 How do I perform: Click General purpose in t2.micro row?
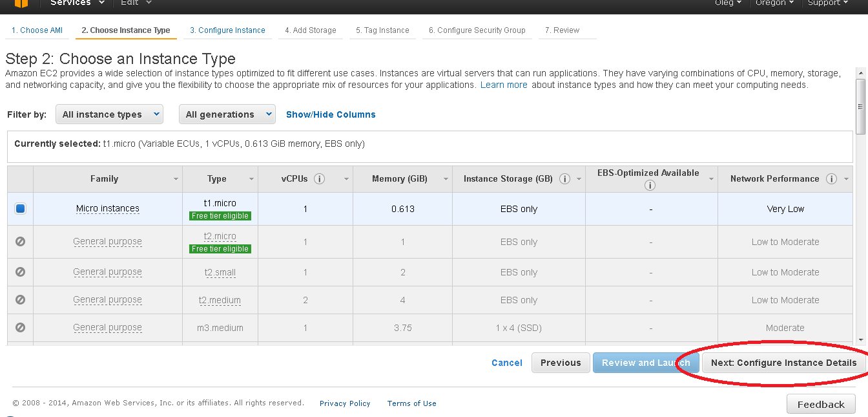click(x=108, y=242)
